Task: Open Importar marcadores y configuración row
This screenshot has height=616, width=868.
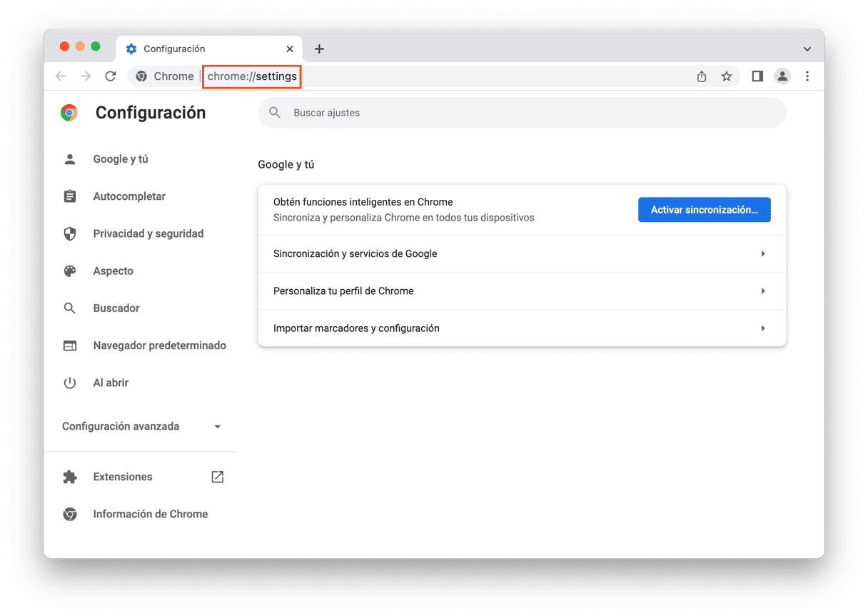Action: 522,328
